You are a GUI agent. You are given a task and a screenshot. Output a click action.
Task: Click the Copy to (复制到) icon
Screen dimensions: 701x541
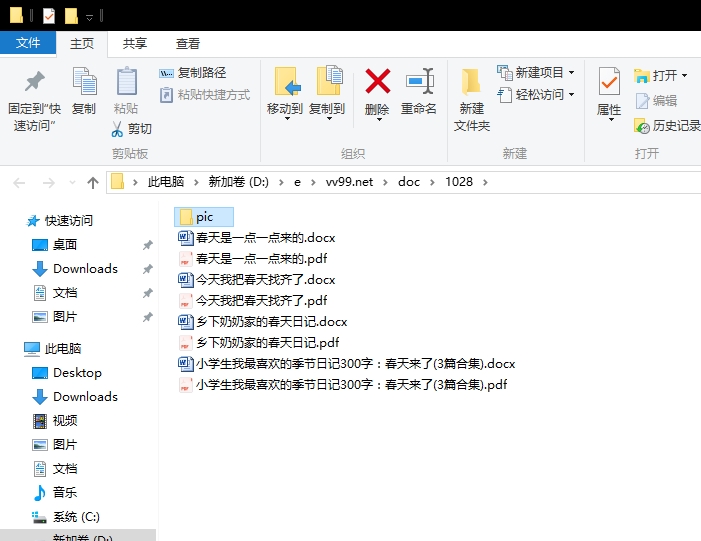point(329,80)
